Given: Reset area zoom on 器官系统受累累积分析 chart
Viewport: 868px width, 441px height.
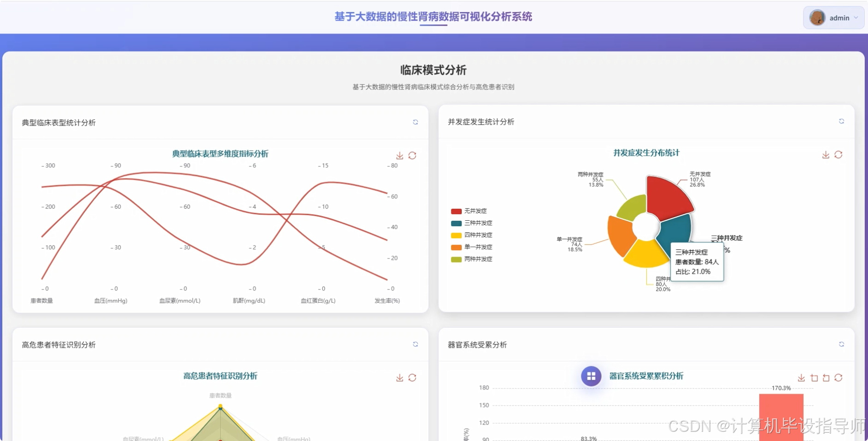Looking at the screenshot, I should click(826, 378).
